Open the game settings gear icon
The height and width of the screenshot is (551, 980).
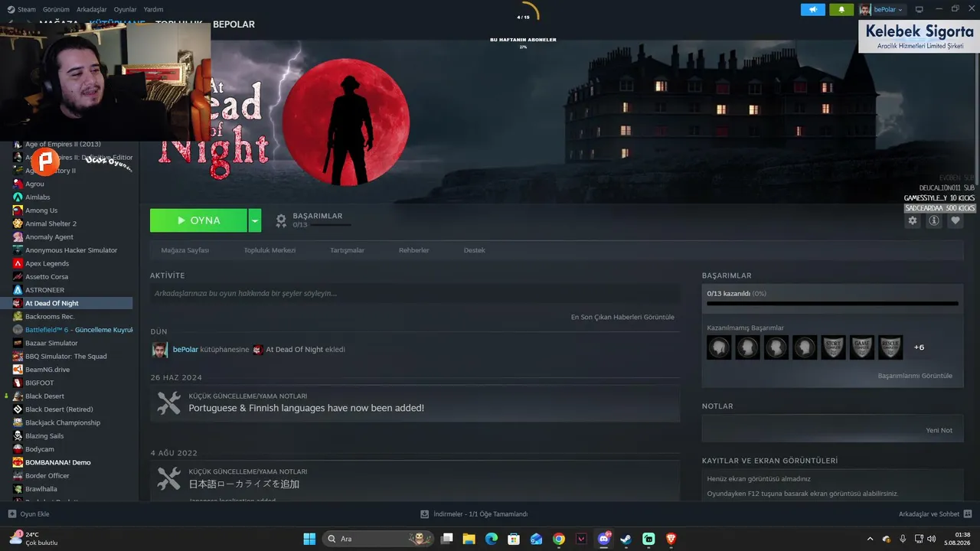[913, 220]
